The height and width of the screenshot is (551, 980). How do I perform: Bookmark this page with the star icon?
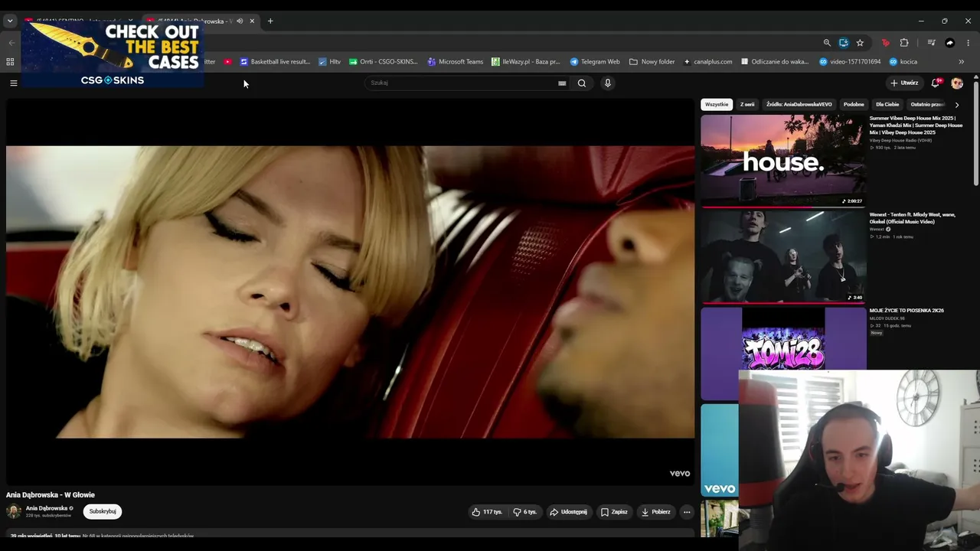(x=860, y=43)
